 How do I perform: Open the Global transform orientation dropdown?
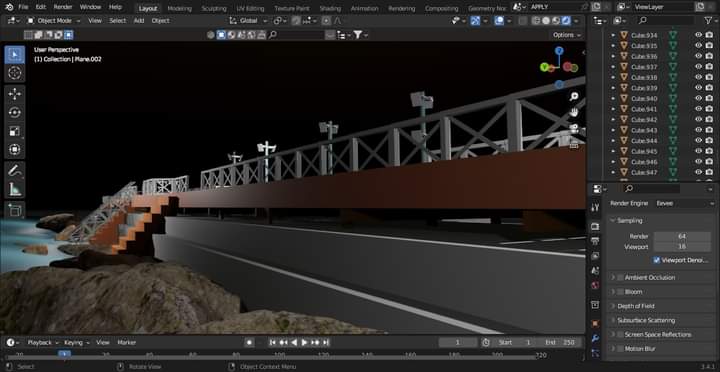pos(248,21)
